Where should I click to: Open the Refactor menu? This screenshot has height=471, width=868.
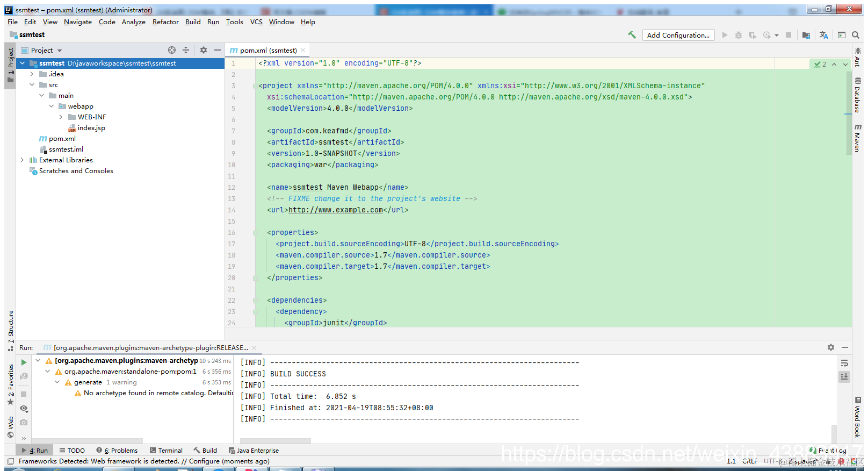[165, 22]
